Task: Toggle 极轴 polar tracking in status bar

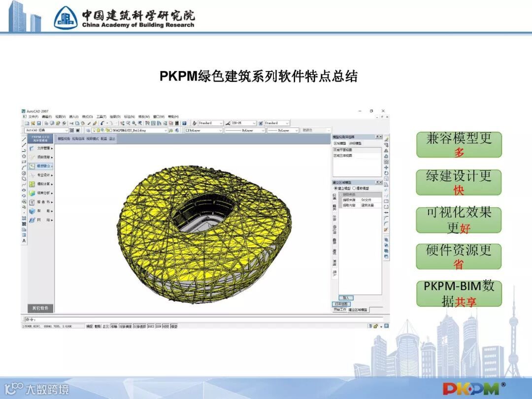Action: click(114, 327)
